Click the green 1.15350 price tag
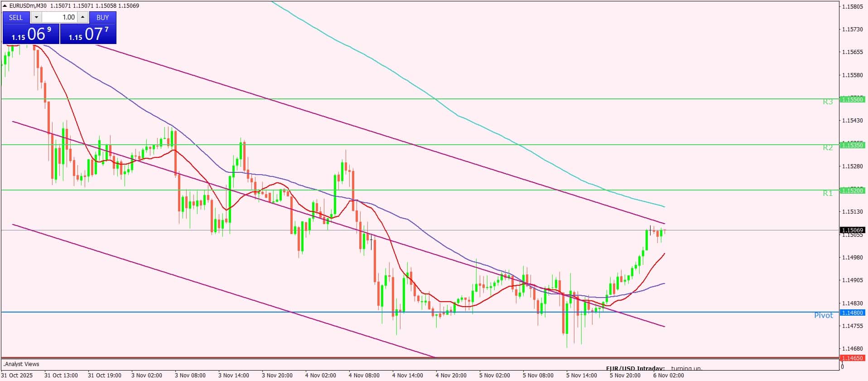 click(852, 145)
